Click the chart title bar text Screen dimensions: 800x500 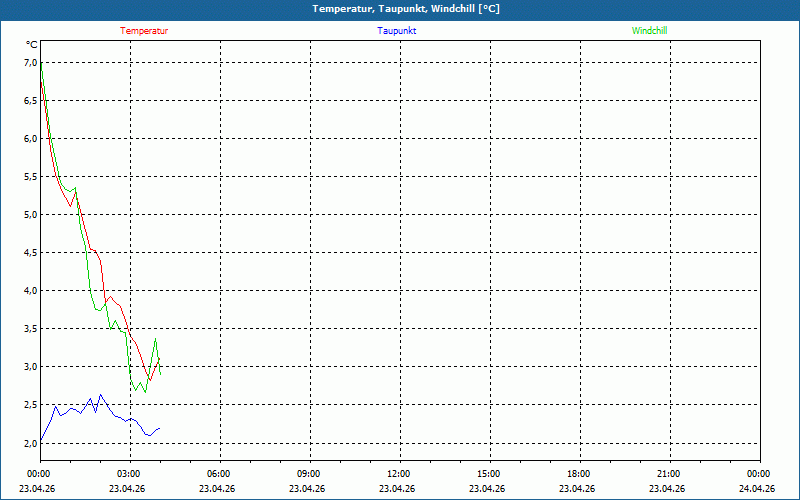(x=406, y=9)
